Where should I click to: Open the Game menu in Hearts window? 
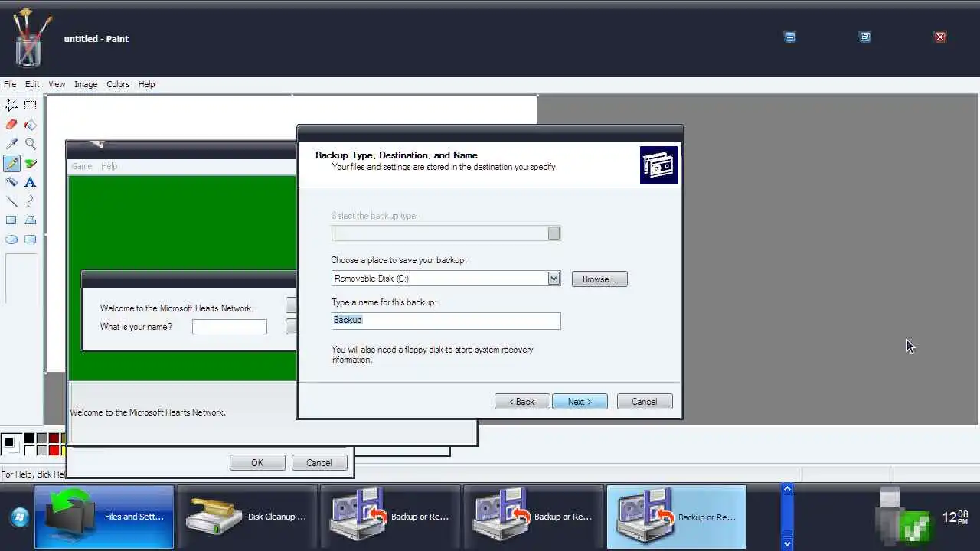[81, 166]
